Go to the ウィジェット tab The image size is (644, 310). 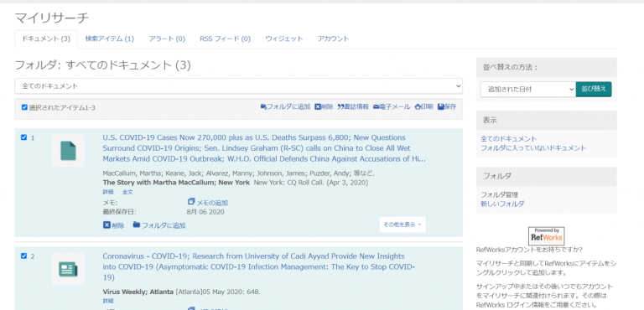click(x=283, y=39)
